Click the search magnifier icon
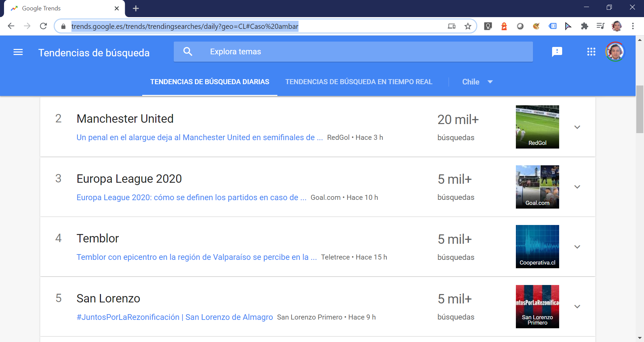Image resolution: width=644 pixels, height=342 pixels. [x=188, y=52]
